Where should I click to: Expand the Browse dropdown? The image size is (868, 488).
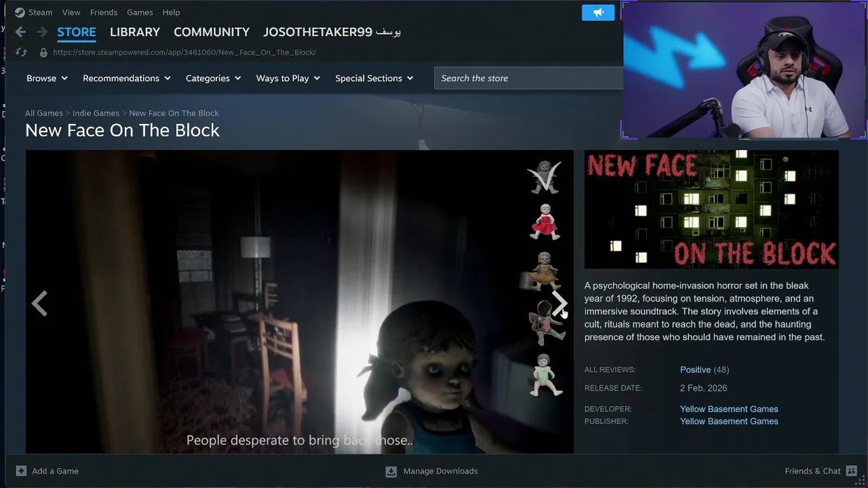coord(47,78)
